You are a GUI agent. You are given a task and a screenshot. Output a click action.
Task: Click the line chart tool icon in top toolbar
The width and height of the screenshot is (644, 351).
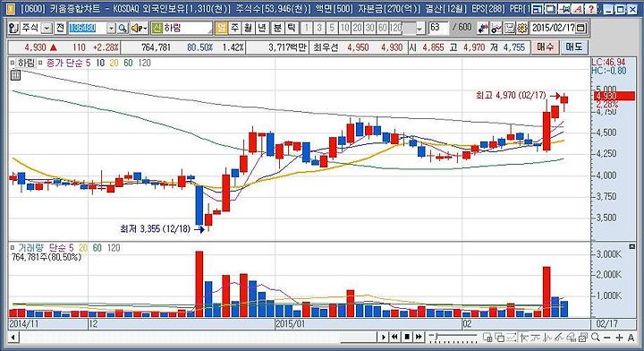pos(496,28)
